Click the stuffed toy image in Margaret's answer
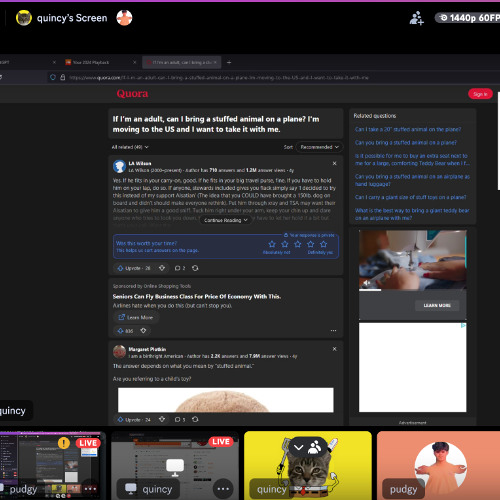 click(226, 400)
